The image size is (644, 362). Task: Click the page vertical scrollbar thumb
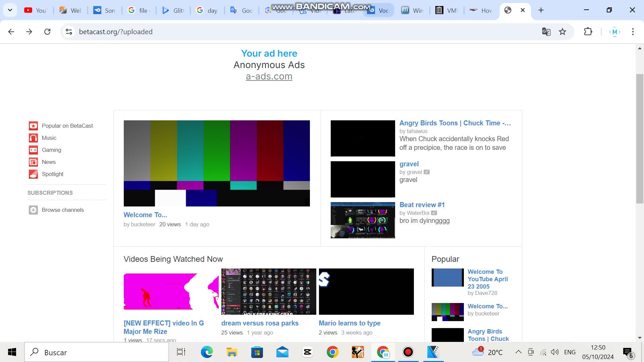point(640,138)
